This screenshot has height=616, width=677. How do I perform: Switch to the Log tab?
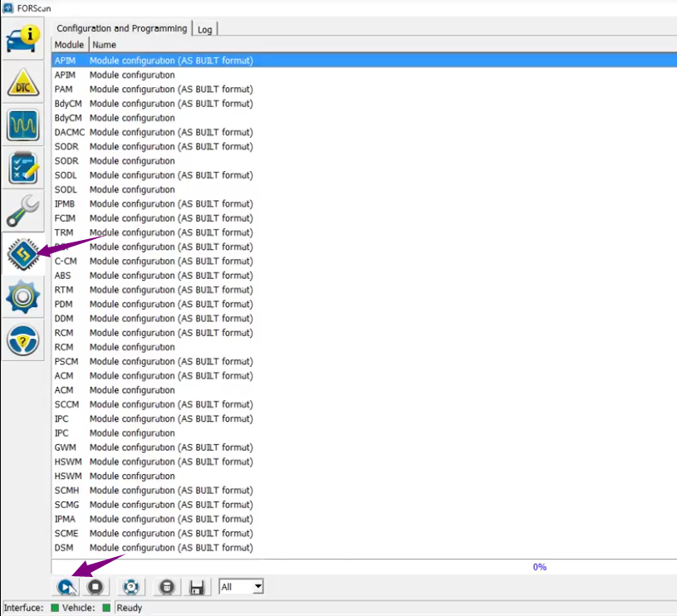pos(204,29)
